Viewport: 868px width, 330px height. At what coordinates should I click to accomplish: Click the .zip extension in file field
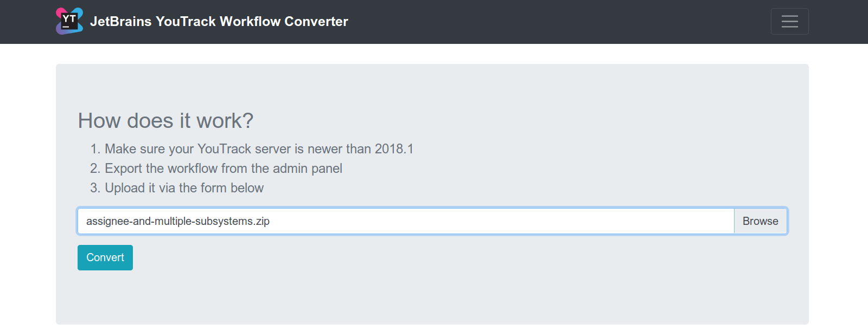[x=262, y=221]
